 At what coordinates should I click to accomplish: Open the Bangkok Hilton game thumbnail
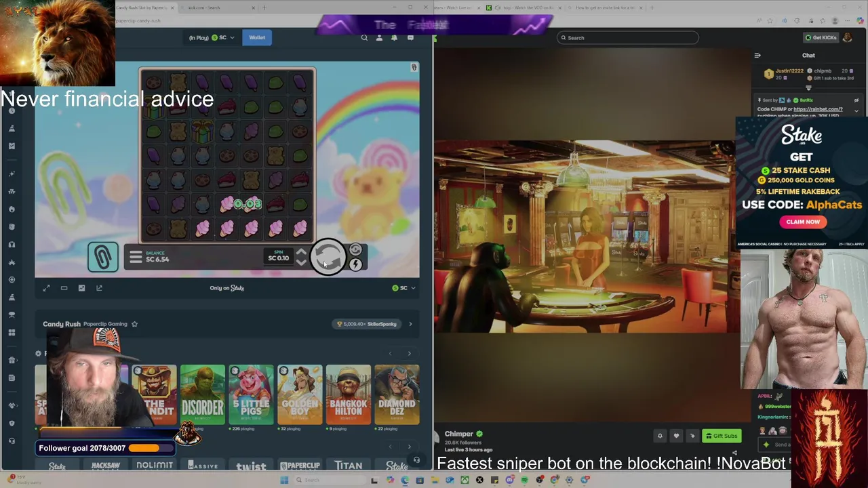pos(349,394)
